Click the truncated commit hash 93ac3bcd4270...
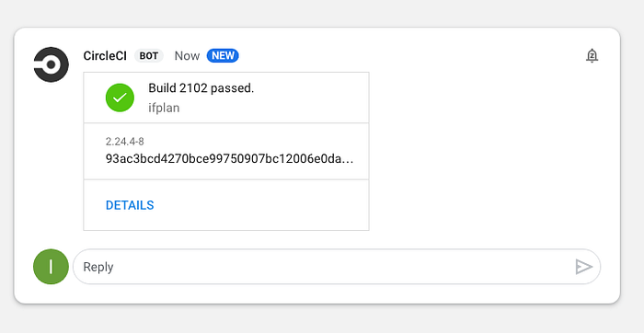The height and width of the screenshot is (333, 644). coord(230,159)
